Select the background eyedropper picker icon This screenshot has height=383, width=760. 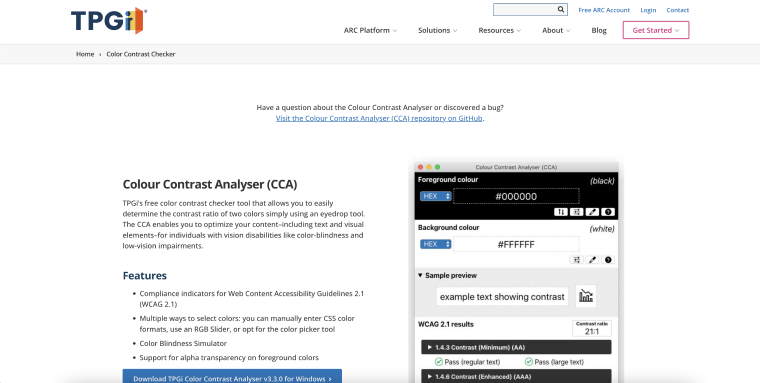pos(592,260)
